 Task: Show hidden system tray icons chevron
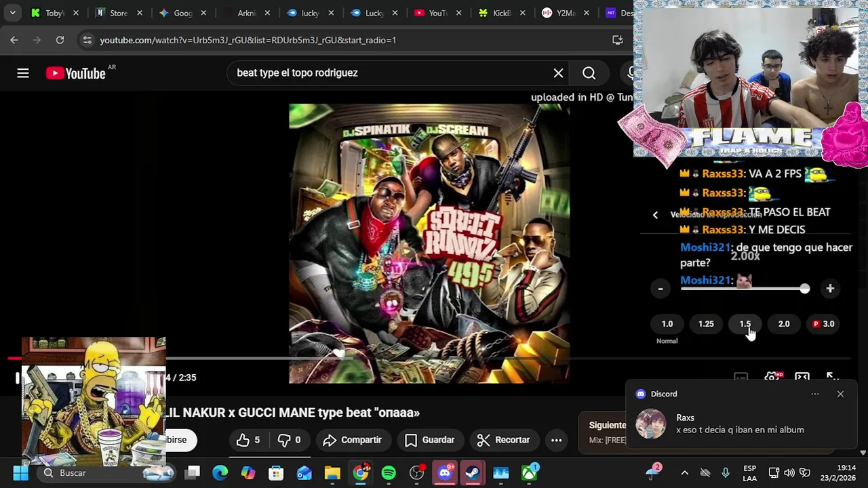pos(684,473)
